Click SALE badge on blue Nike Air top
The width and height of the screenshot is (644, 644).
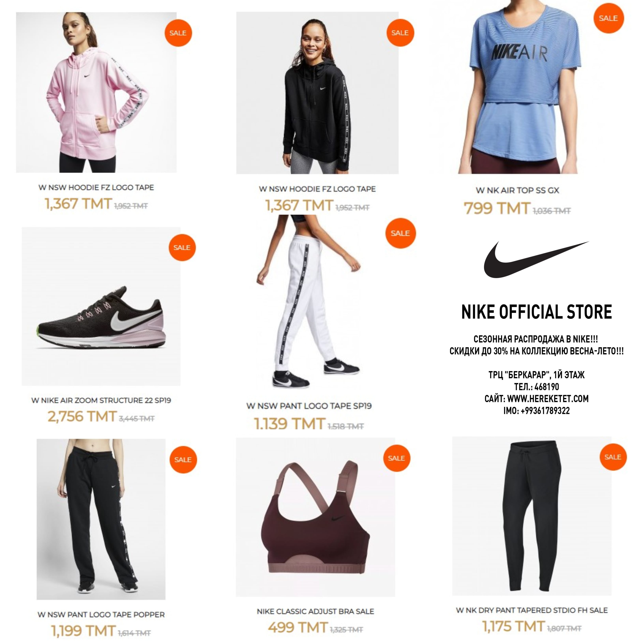coord(608,18)
